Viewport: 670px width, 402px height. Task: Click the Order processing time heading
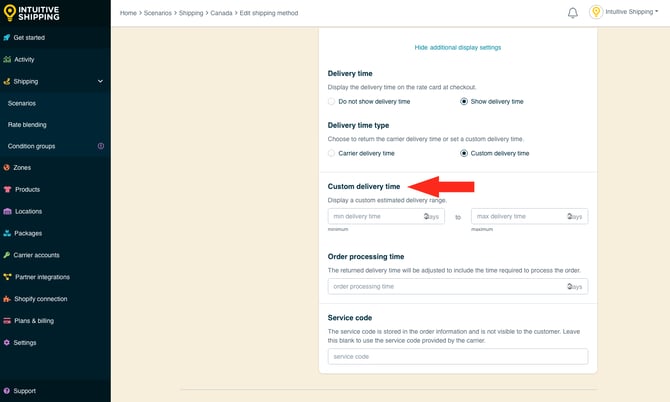tap(366, 256)
